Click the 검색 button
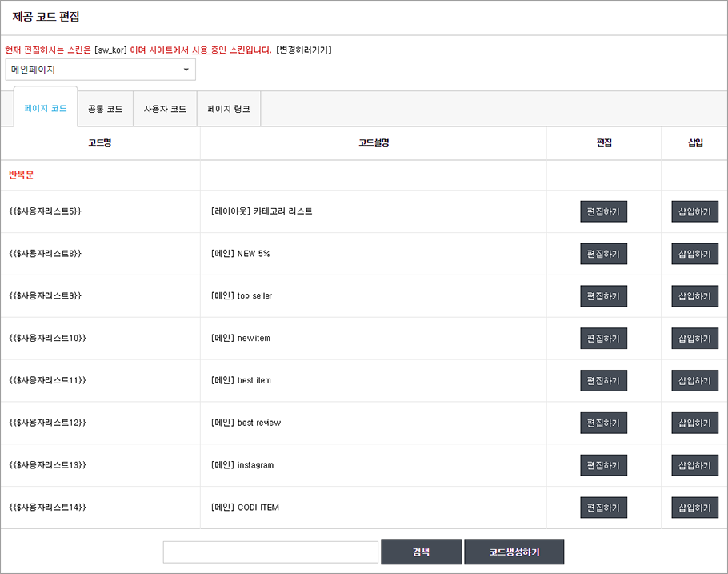Screen dimensions: 728x574 pos(421,552)
